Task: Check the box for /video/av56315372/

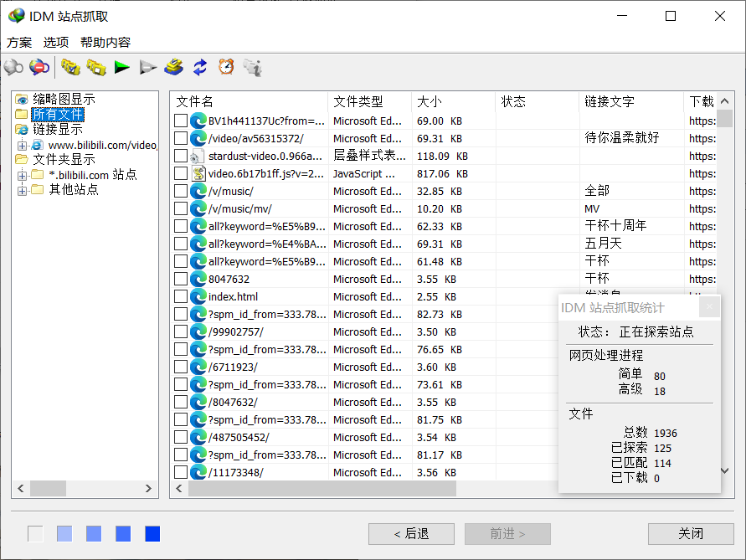Action: tap(181, 138)
